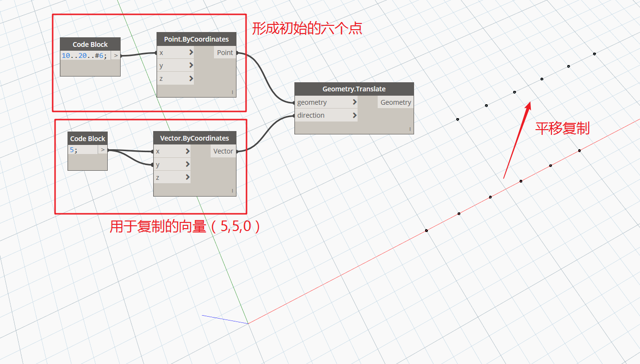Click the Geometry output port

click(x=396, y=102)
